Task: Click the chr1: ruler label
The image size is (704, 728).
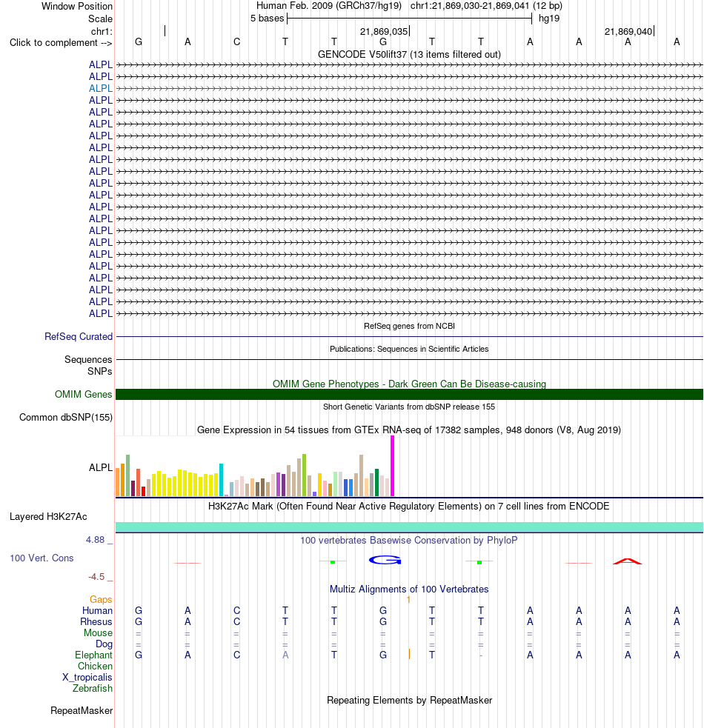Action: point(102,32)
